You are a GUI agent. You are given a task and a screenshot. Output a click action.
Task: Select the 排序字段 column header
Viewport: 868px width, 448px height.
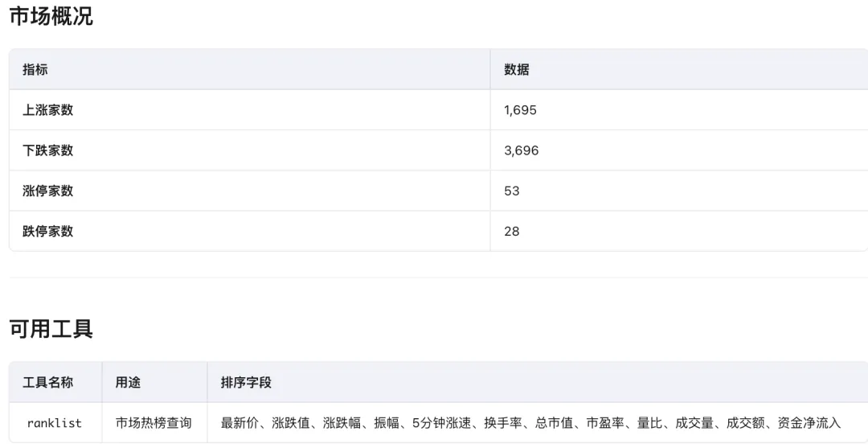point(246,383)
